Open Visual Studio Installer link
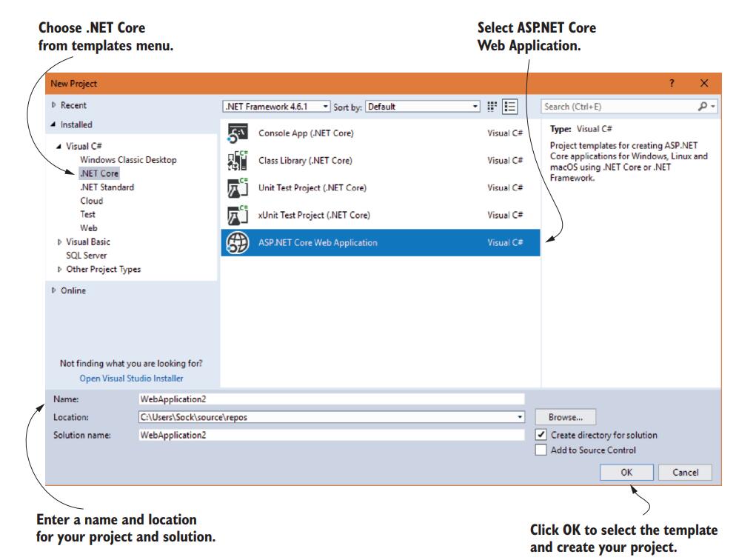This screenshot has height=560, width=756. 131,379
